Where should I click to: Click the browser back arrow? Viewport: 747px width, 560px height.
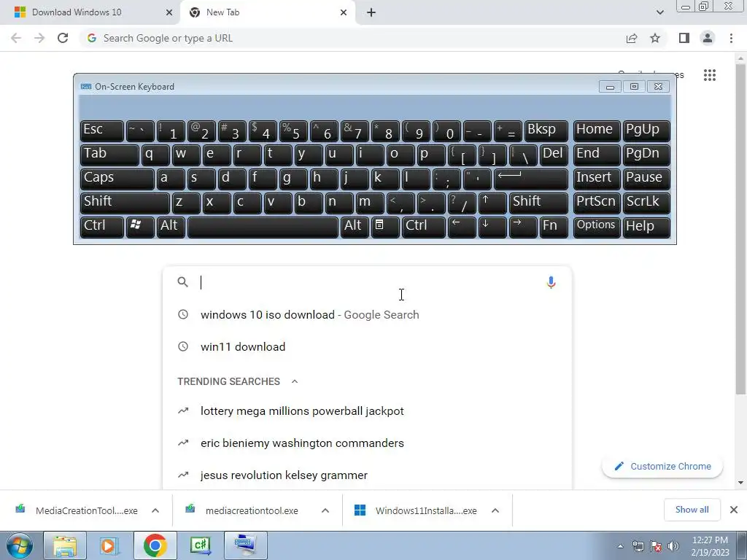16,38
